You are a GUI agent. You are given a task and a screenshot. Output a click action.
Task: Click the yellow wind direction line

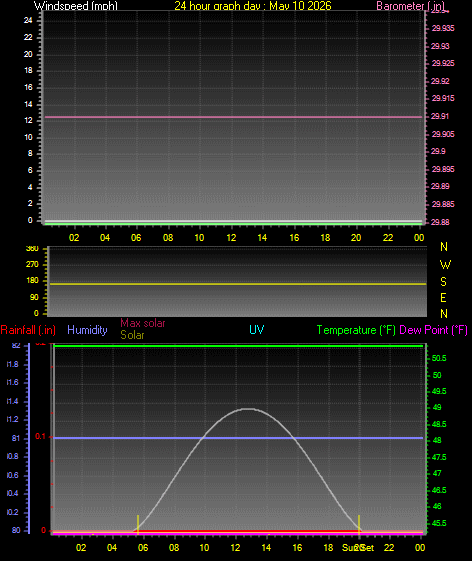coord(237,284)
